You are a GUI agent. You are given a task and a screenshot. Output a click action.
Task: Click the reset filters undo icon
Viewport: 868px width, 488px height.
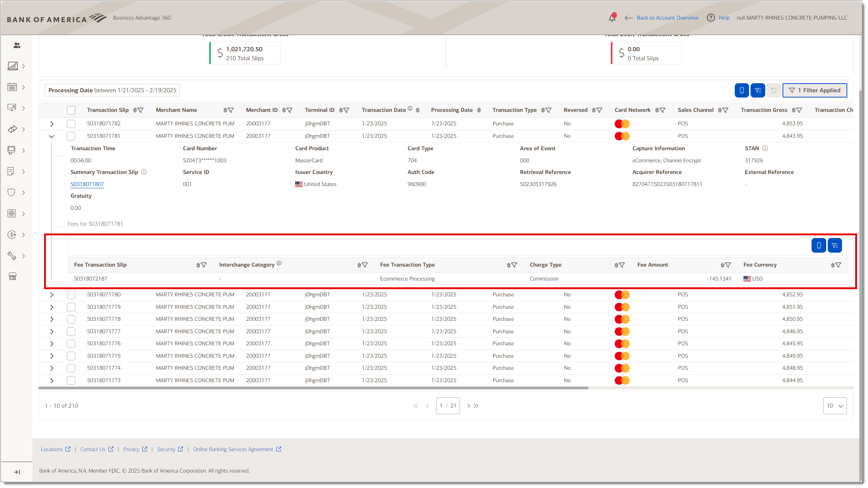click(x=774, y=90)
